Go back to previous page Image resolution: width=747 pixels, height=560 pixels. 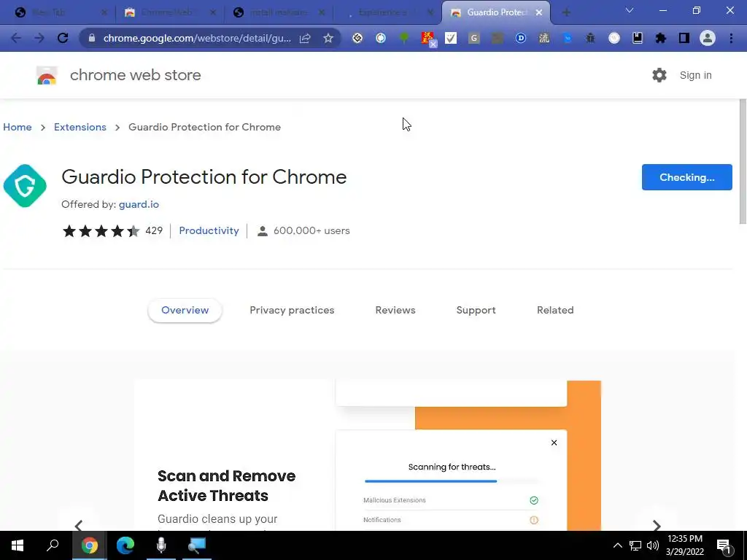16,38
